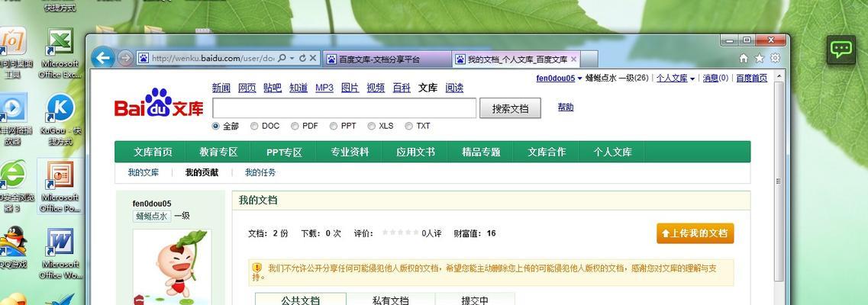
Task: Open the Microsoft Office Excel desktop shortcut
Action: (x=60, y=53)
